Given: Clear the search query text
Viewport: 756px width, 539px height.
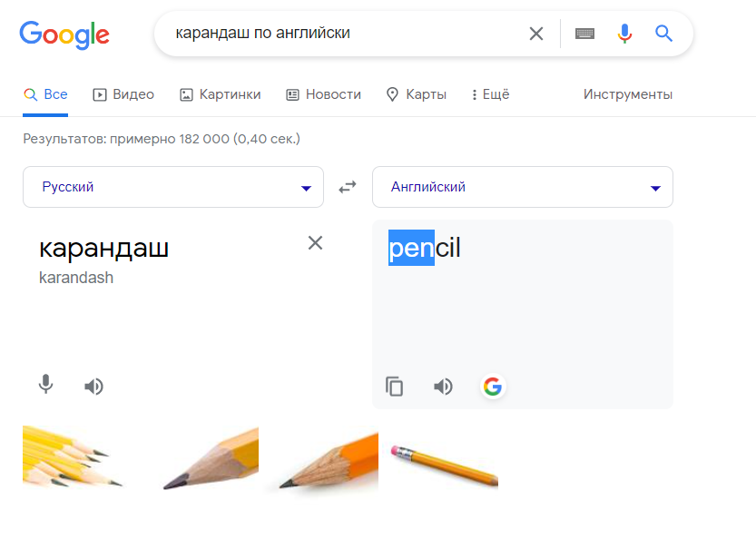Looking at the screenshot, I should point(536,34).
